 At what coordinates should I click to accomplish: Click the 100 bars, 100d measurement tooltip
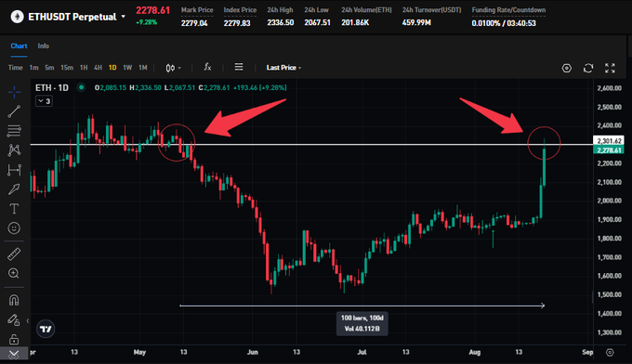coord(362,323)
